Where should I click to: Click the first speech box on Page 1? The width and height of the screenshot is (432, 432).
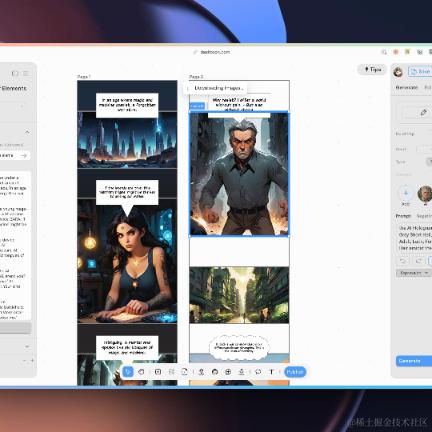point(127,105)
